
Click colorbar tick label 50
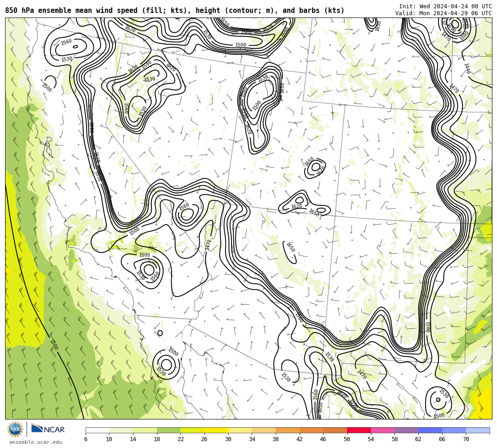tap(347, 439)
